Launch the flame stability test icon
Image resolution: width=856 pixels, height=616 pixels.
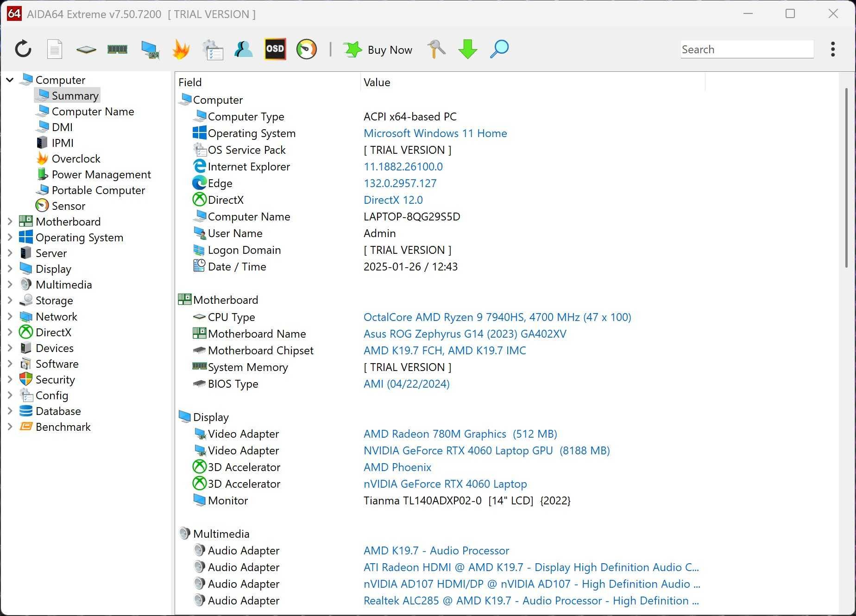[x=181, y=49]
